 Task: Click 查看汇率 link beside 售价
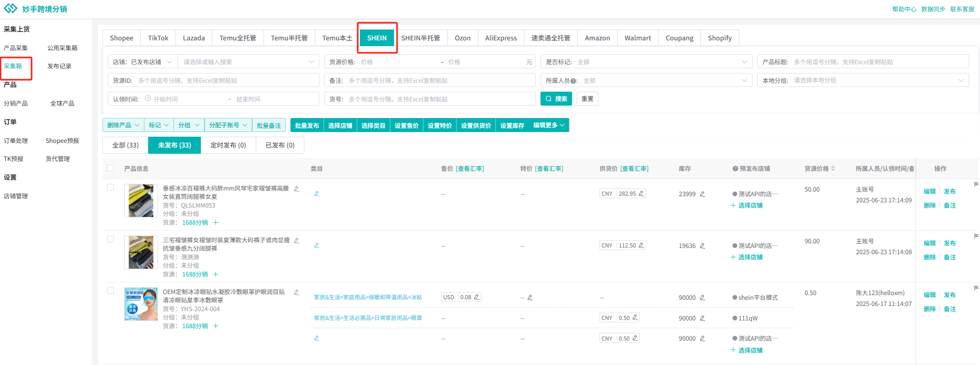point(470,169)
